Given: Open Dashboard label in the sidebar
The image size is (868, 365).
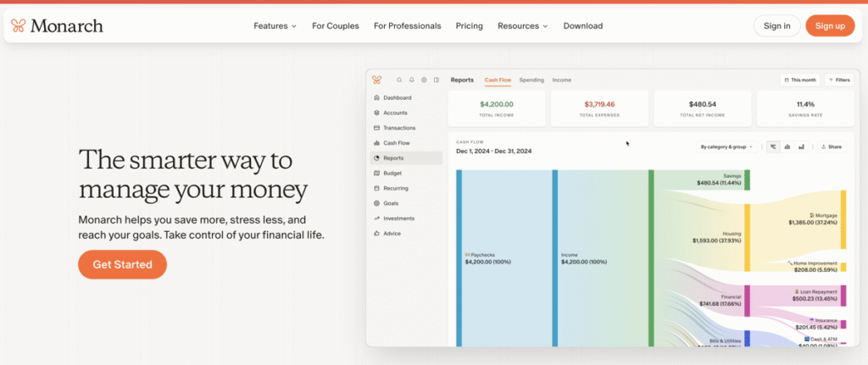Looking at the screenshot, I should [x=397, y=98].
